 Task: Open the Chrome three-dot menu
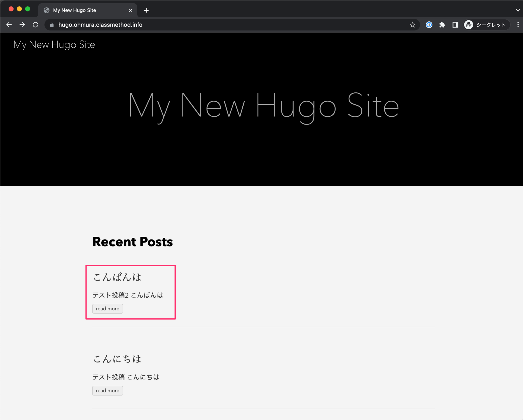tap(518, 25)
